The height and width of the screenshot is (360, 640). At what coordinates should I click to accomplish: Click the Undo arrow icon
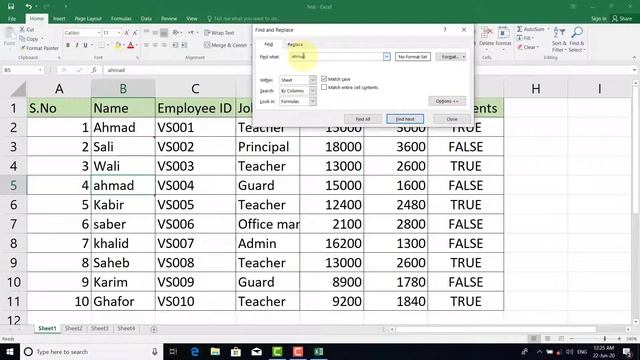click(28, 6)
